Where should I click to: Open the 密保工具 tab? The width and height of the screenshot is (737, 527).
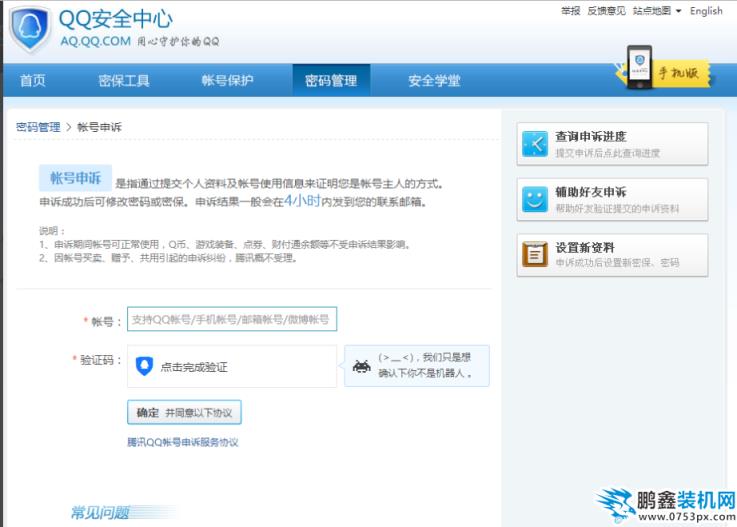pos(124,80)
